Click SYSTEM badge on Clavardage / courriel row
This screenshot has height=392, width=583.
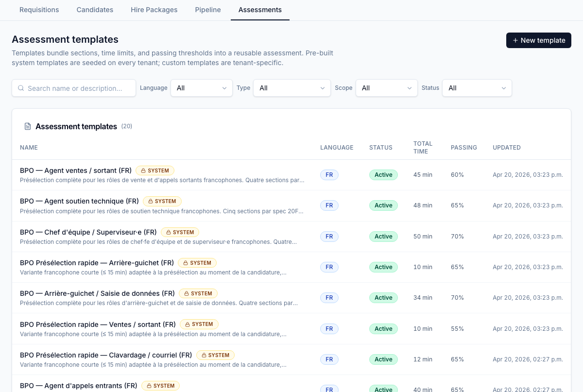tap(215, 355)
